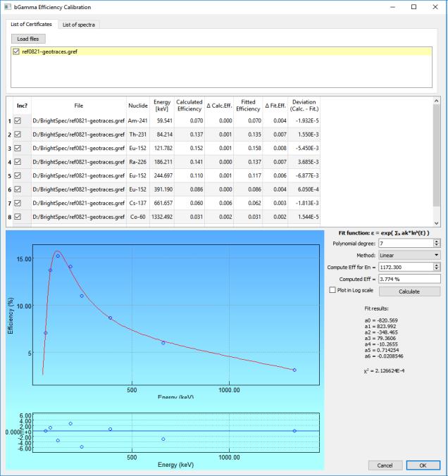
Task: Click the bGamma application icon in title bar
Action: (8, 7)
